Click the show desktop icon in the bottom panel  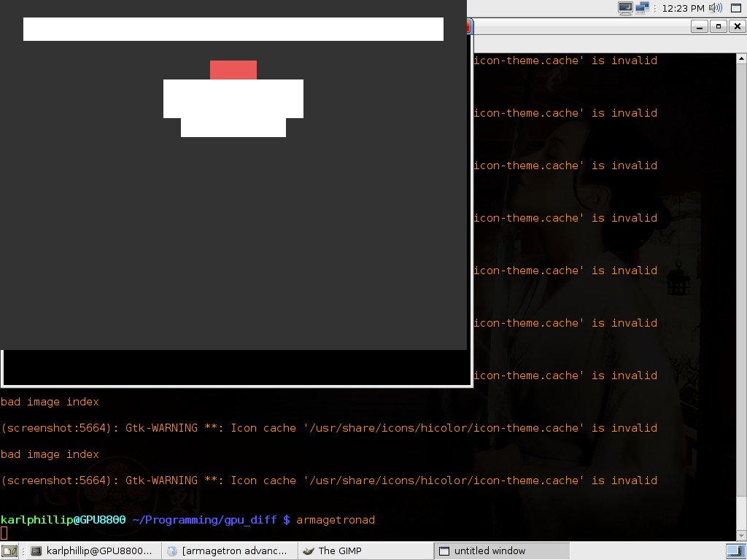point(9,551)
